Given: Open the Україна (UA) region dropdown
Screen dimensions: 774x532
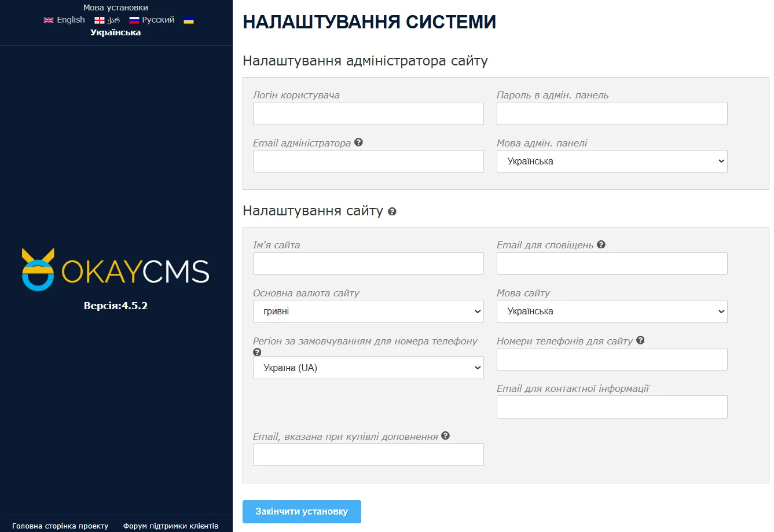Looking at the screenshot, I should click(368, 368).
